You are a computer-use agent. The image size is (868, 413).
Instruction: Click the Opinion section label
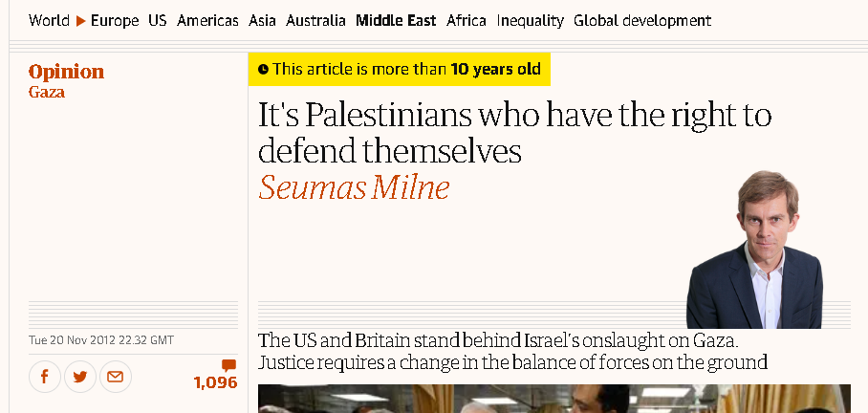point(66,73)
